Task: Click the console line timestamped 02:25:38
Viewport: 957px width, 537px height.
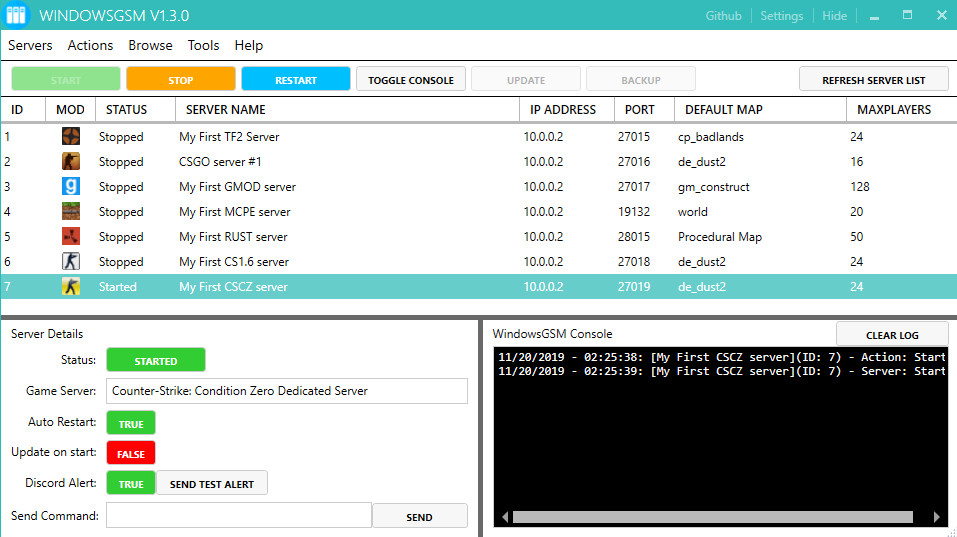Action: tap(721, 357)
